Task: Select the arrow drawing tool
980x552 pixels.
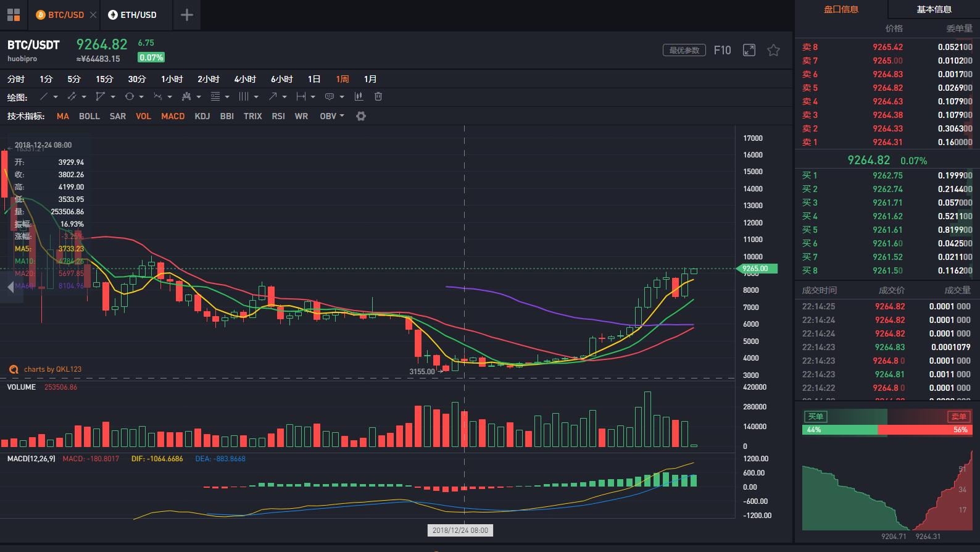Action: [x=272, y=96]
